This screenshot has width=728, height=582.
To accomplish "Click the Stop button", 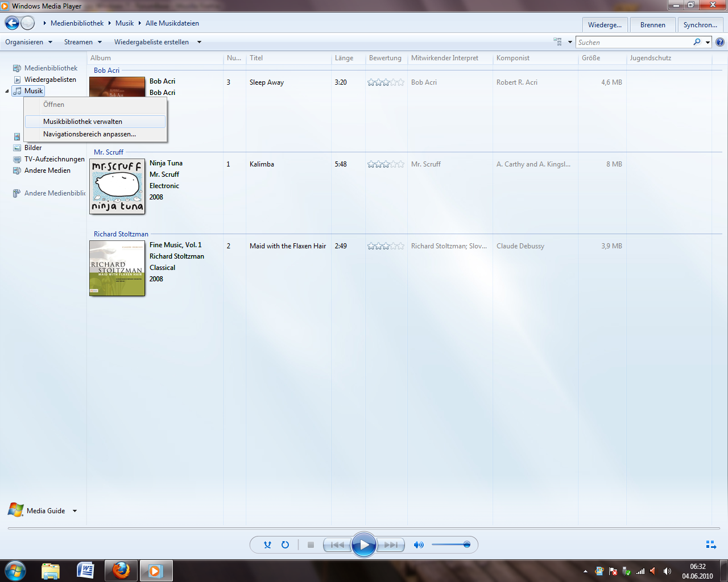I will coord(311,544).
